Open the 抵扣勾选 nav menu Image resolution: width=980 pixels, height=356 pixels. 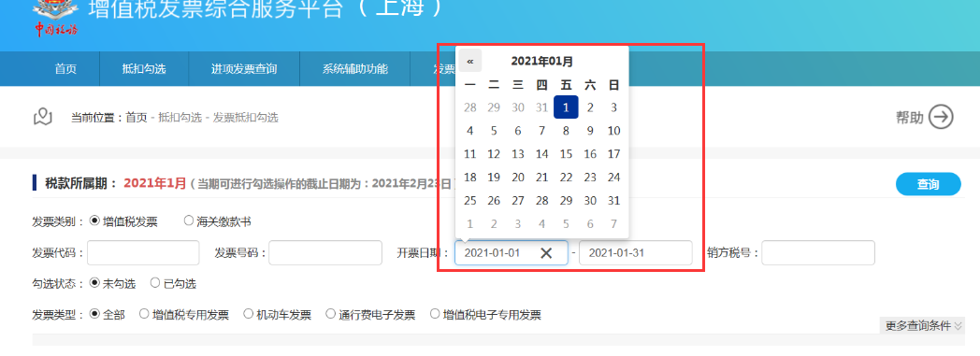pos(144,69)
